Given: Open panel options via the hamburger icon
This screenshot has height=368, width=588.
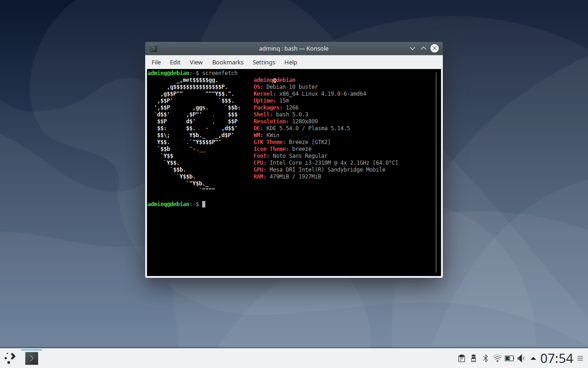Looking at the screenshot, I should pyautogui.click(x=580, y=358).
